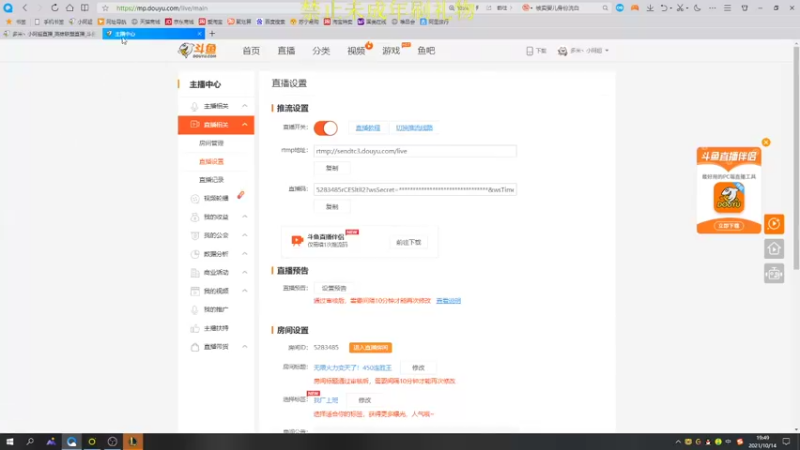Click 修改 beside the room tag

pyautogui.click(x=364, y=401)
